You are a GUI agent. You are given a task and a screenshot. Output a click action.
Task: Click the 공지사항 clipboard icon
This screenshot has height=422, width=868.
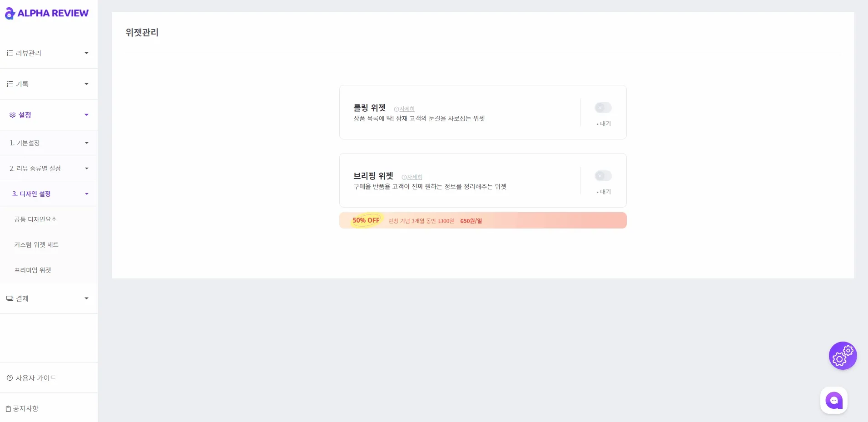coord(8,409)
